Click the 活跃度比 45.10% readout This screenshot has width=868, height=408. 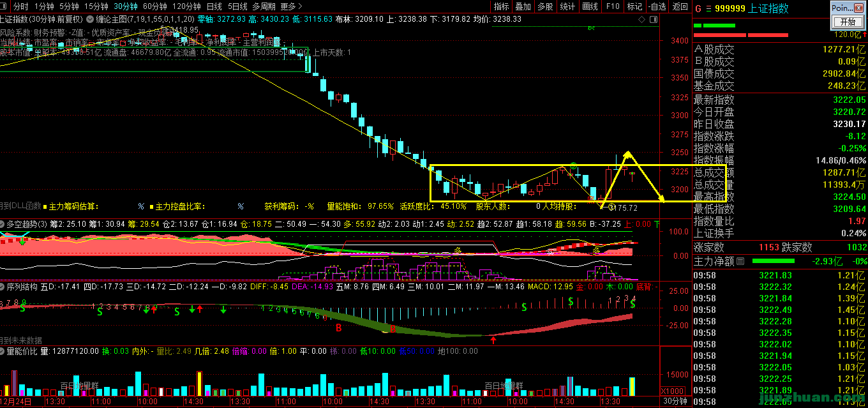point(433,206)
